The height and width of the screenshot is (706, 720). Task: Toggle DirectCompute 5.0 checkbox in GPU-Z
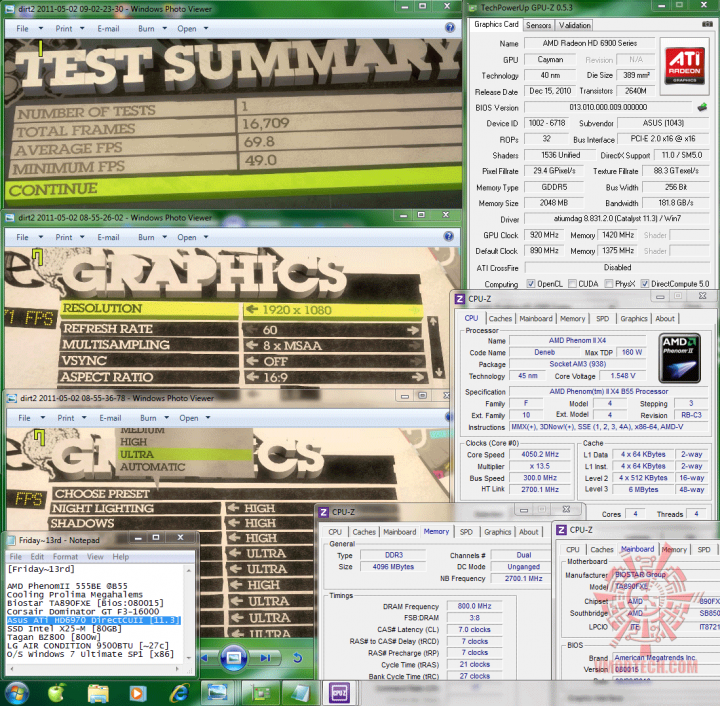[x=645, y=284]
